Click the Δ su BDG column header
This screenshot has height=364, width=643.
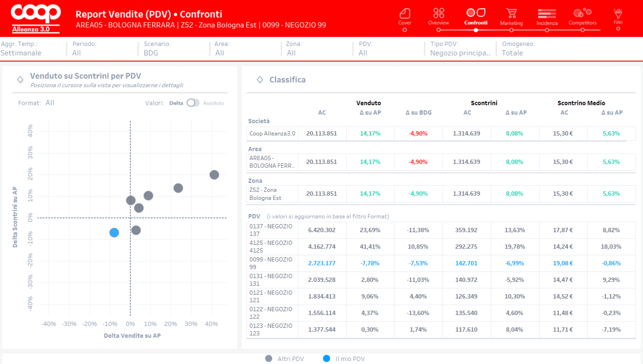pos(418,113)
